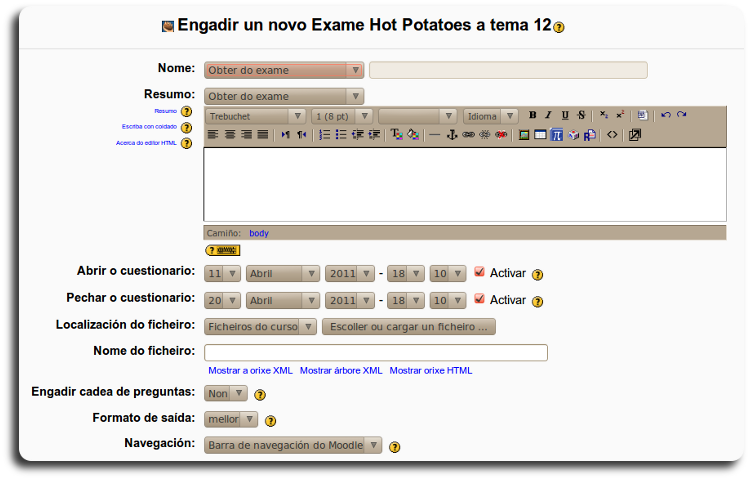The image size is (750, 480).
Task: Click the body path link
Action: [259, 233]
